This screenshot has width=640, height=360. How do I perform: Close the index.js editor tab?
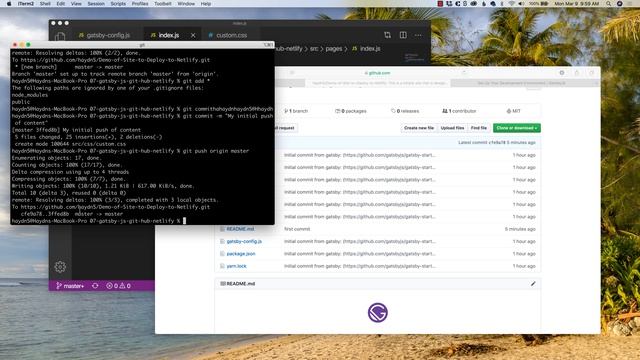coord(193,36)
